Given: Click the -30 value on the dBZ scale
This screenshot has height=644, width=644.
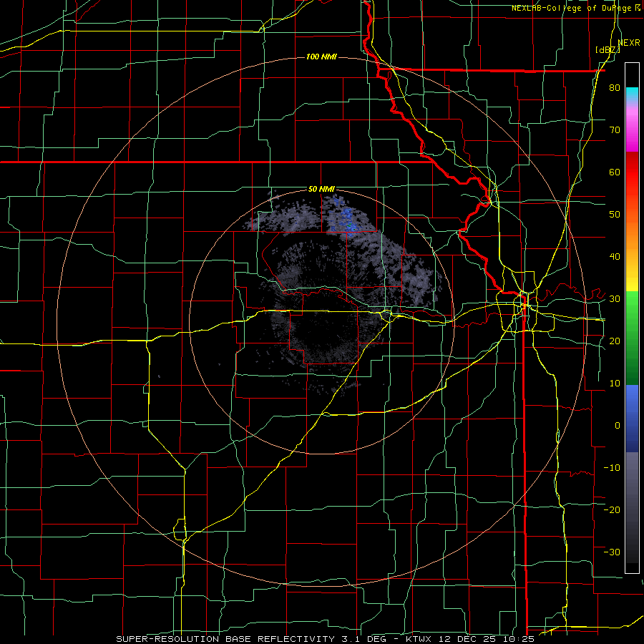Looking at the screenshot, I should (612, 552).
